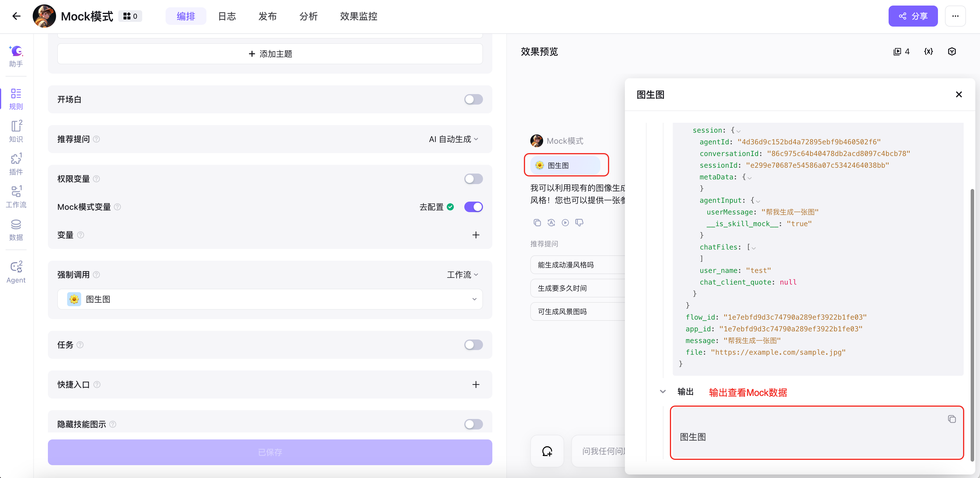The image size is (980, 478).
Task: Enable the 开场白 toggle
Action: click(x=473, y=99)
